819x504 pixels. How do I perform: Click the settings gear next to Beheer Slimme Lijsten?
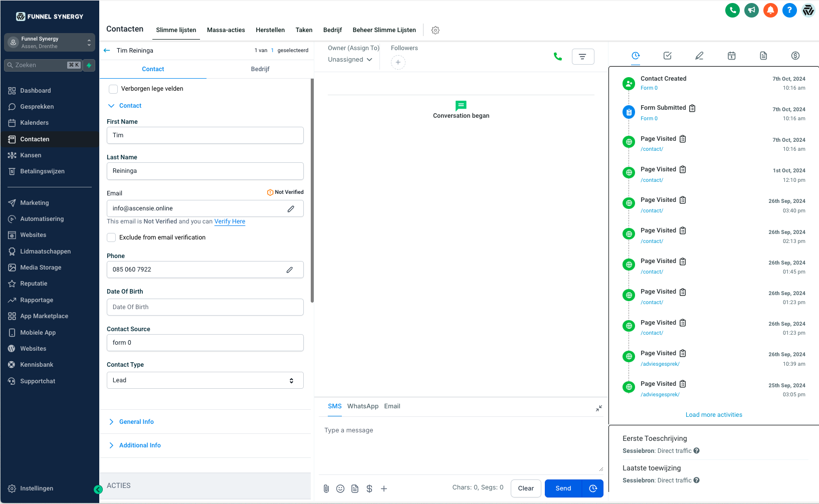click(x=436, y=30)
